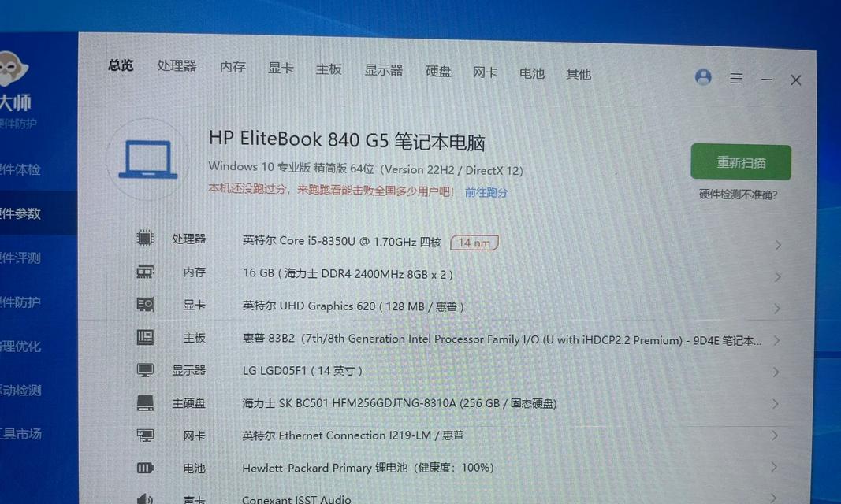Select the 主板 tab
This screenshot has height=504, width=841.
328,69
